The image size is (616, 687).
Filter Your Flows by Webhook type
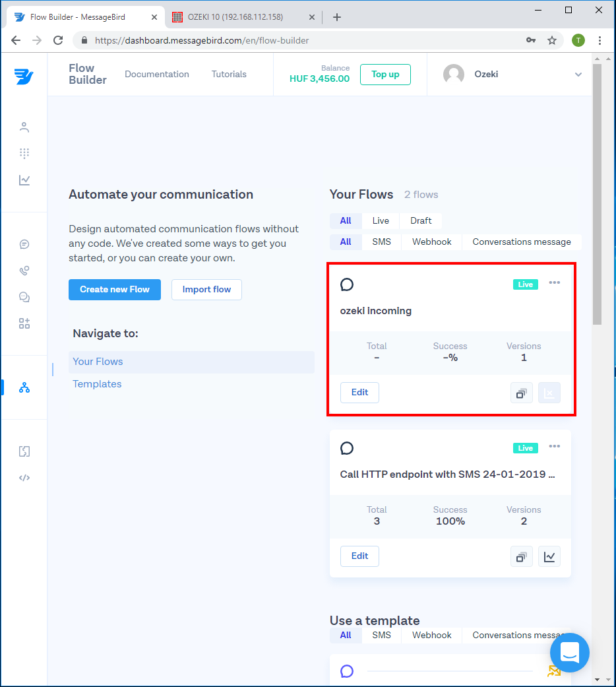(x=431, y=242)
